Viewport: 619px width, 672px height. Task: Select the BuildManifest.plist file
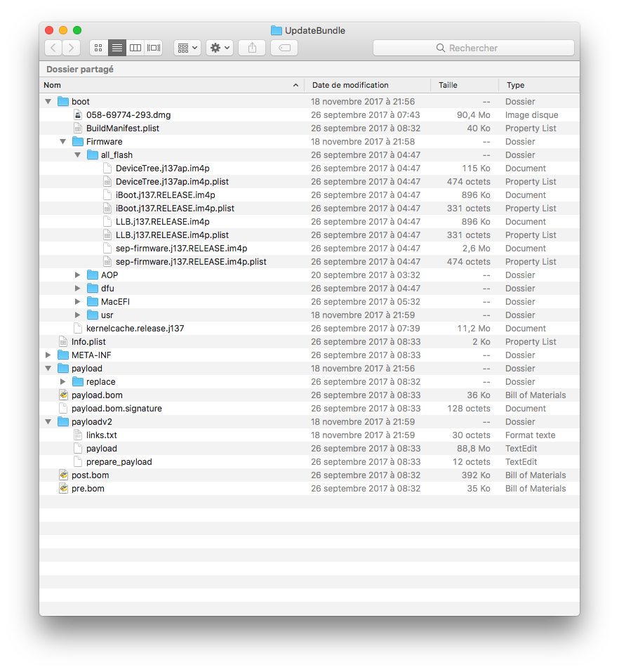coord(122,129)
